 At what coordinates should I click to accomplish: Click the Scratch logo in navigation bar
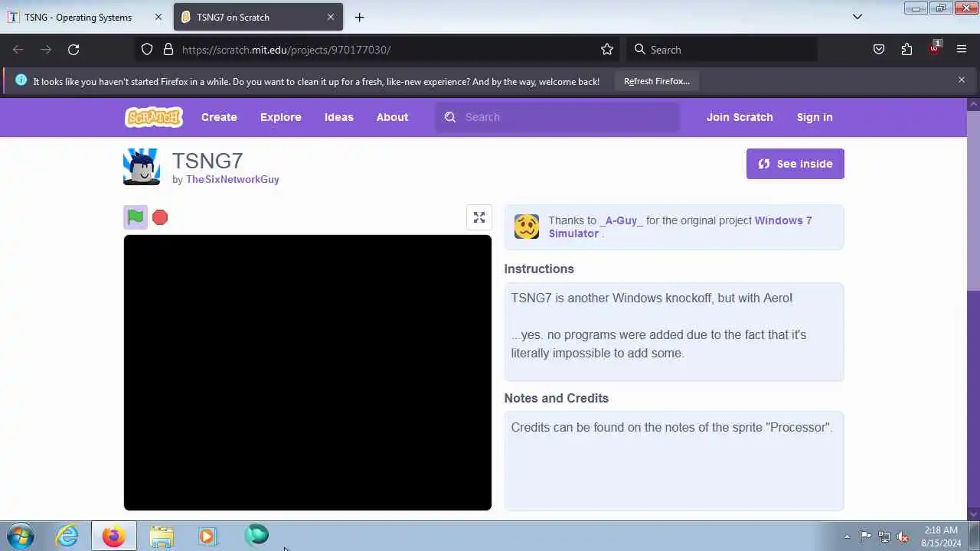[x=154, y=117]
